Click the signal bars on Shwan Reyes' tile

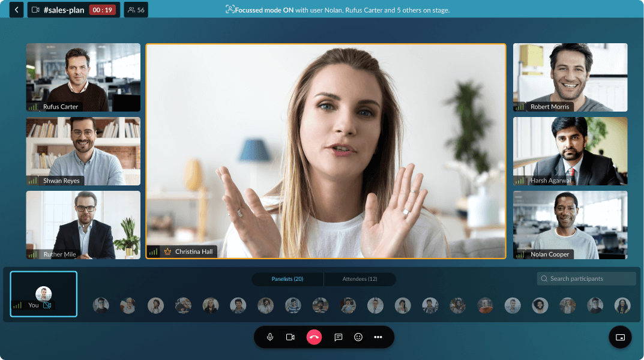(33, 181)
